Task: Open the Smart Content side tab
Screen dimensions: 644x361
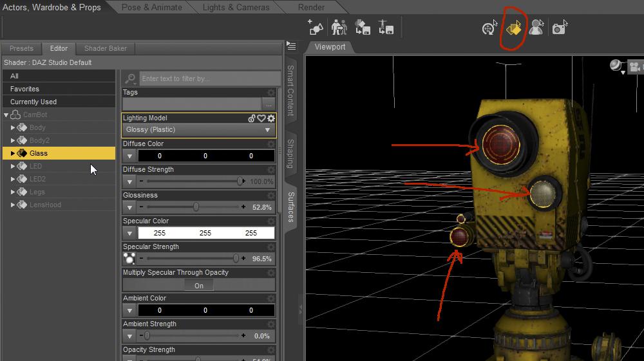Action: coord(290,90)
